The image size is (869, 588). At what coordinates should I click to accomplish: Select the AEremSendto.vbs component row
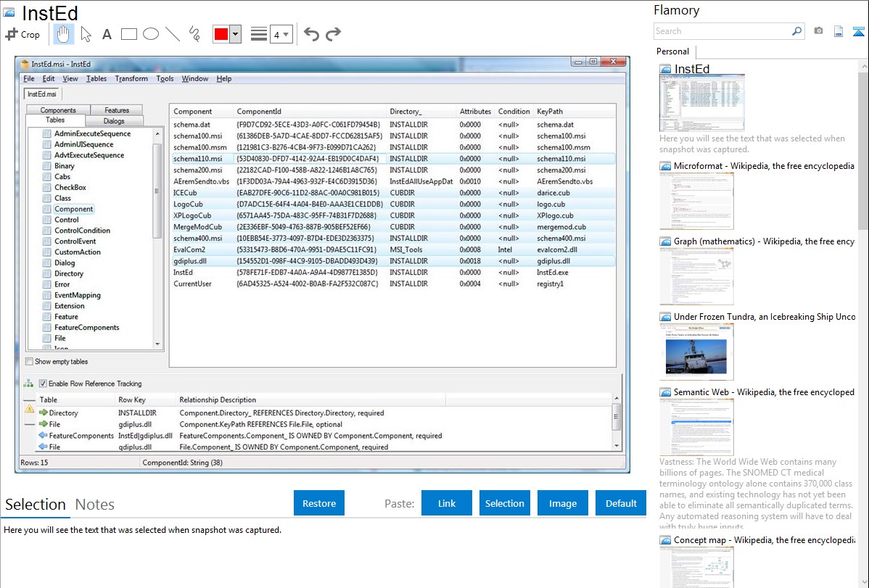click(392, 181)
